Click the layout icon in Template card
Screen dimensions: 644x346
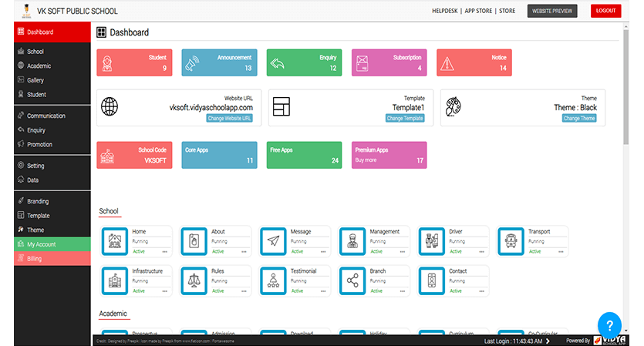pyautogui.click(x=282, y=106)
